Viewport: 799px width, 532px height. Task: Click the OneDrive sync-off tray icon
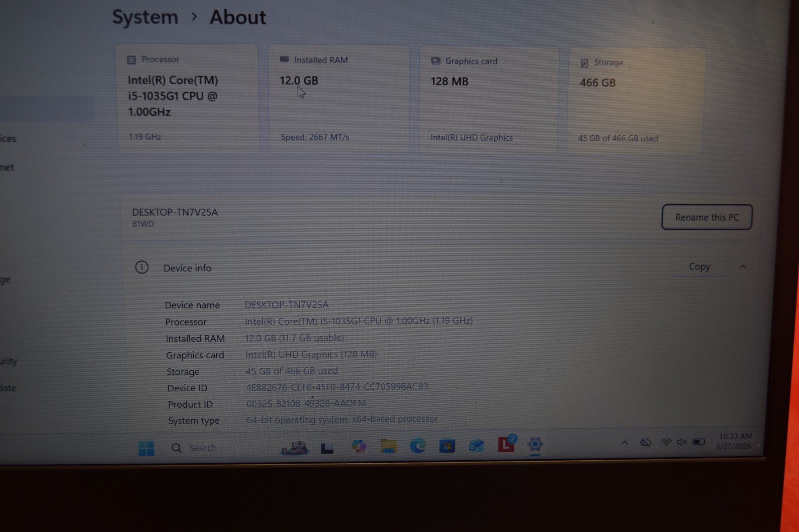click(646, 442)
